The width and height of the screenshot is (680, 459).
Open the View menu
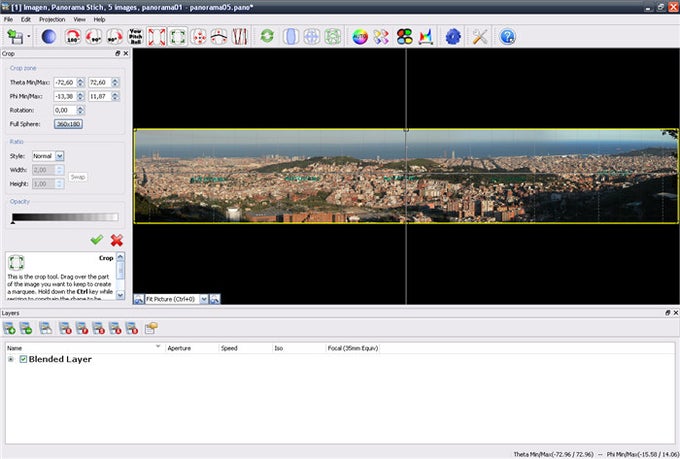[x=79, y=20]
